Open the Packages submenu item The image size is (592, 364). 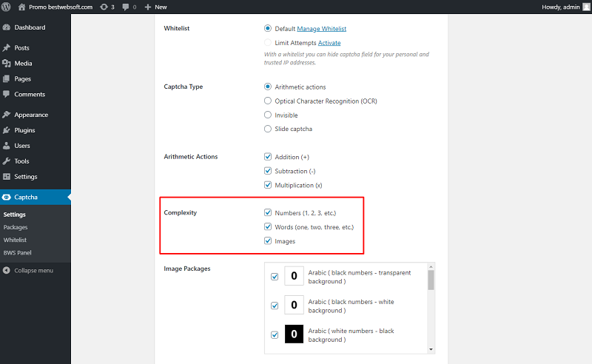point(16,227)
